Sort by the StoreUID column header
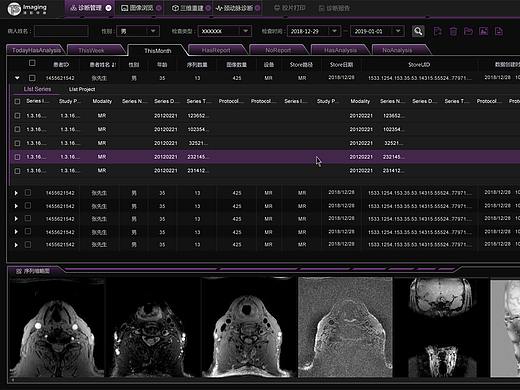 click(x=419, y=65)
